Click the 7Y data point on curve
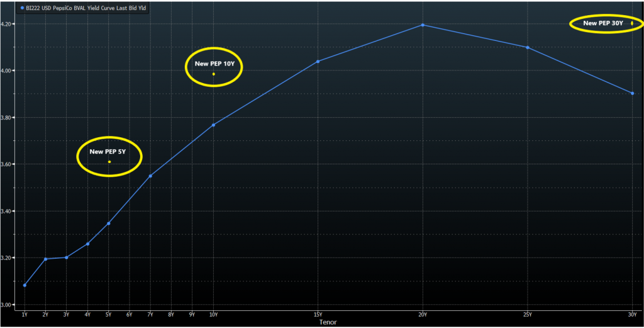This screenshot has height=328, width=644. [150, 176]
